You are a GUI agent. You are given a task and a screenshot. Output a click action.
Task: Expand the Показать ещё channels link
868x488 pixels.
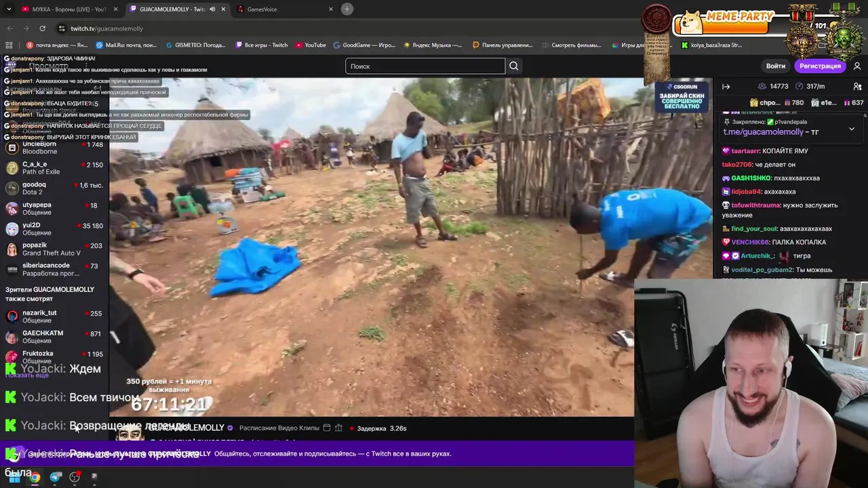(x=27, y=375)
